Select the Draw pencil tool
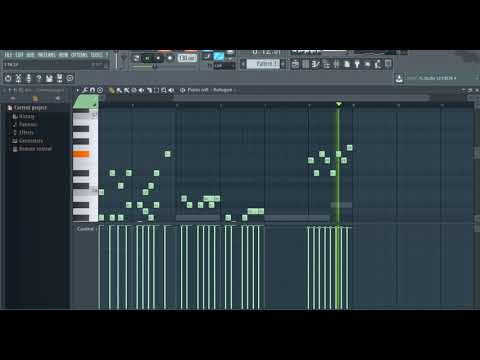480x360 pixels. [x=111, y=90]
